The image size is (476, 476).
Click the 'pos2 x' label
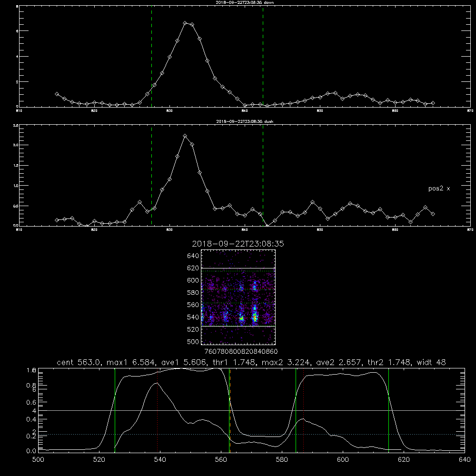(x=439, y=188)
